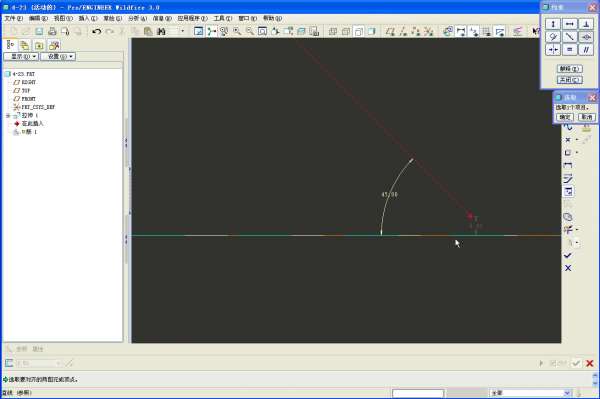Viewport: 600px width, 399px height.
Task: Toggle sketch vertex display in top toolbar
Action: click(499, 31)
